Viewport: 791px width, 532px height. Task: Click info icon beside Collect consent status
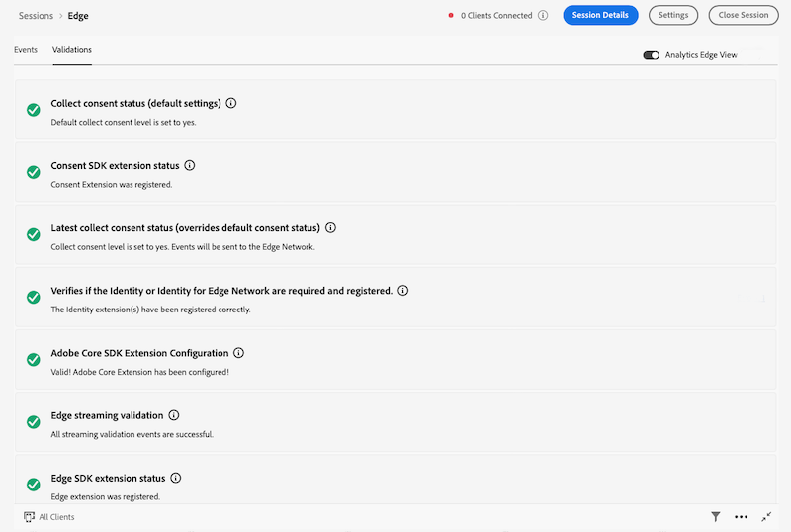231,103
